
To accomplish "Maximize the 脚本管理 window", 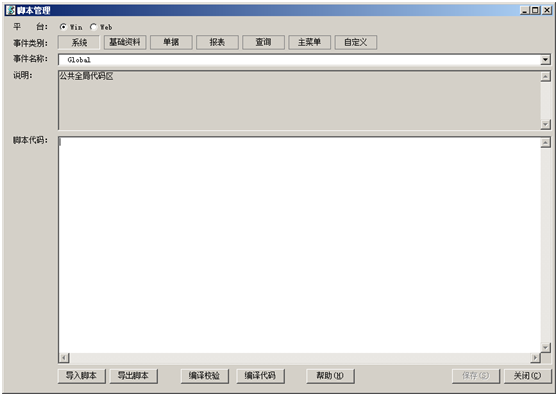I will (535, 10).
